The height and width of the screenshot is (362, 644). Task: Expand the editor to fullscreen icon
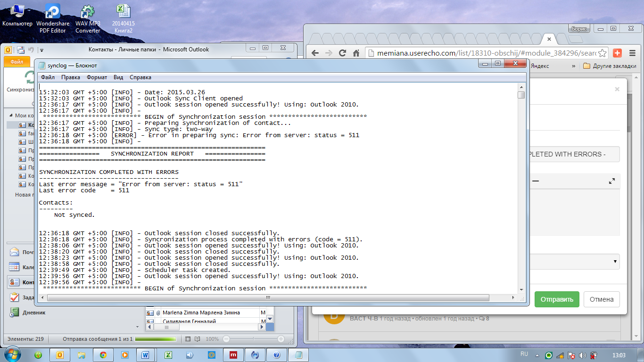(x=612, y=181)
